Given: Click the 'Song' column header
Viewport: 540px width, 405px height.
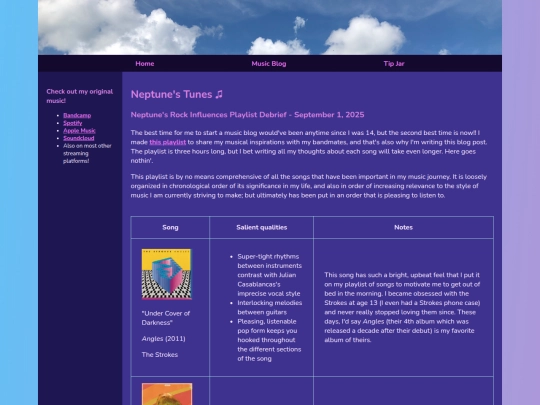Looking at the screenshot, I should click(x=170, y=227).
